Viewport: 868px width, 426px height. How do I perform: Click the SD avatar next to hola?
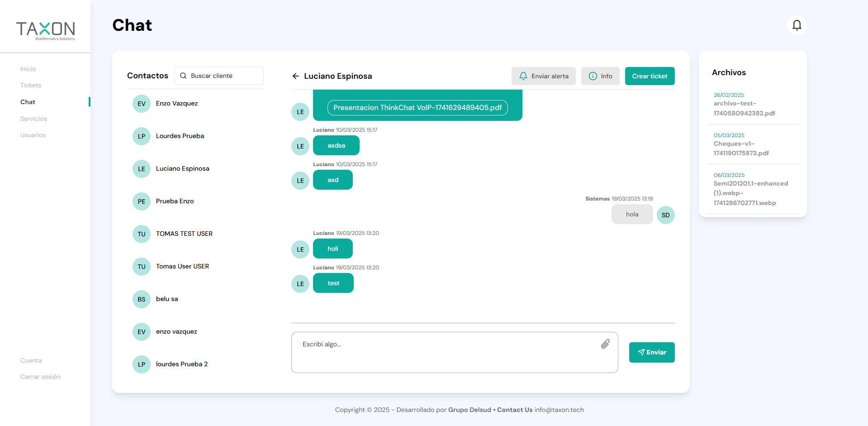click(665, 215)
